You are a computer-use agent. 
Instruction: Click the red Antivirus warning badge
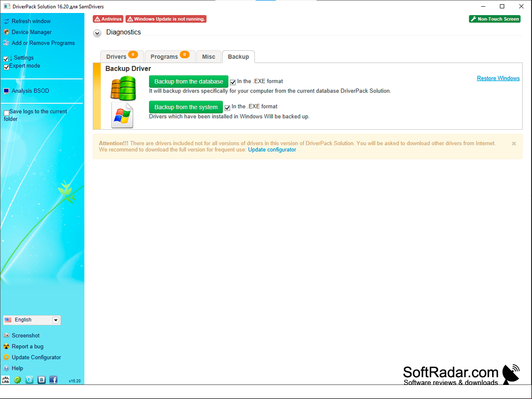pyautogui.click(x=108, y=19)
